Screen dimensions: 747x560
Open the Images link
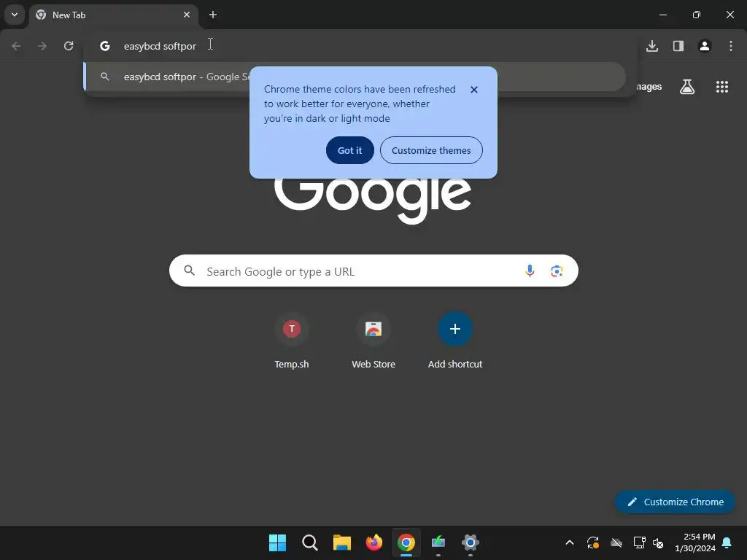click(x=649, y=87)
